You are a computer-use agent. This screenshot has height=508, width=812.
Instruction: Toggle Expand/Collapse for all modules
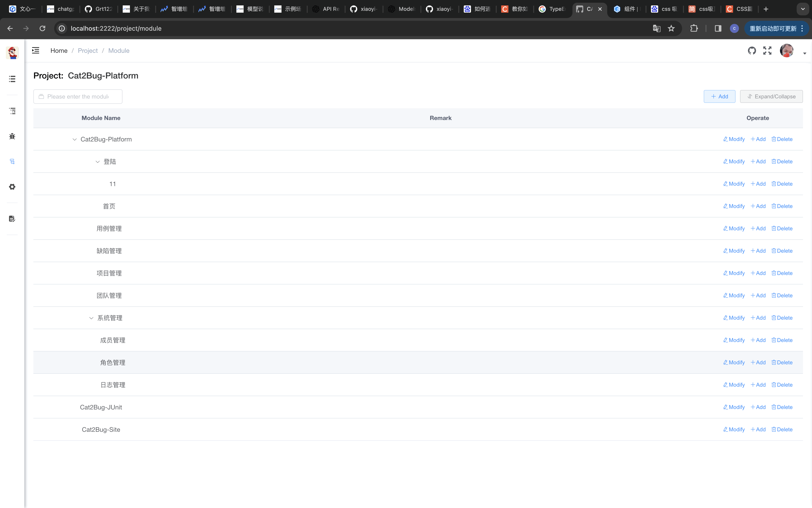pos(771,96)
